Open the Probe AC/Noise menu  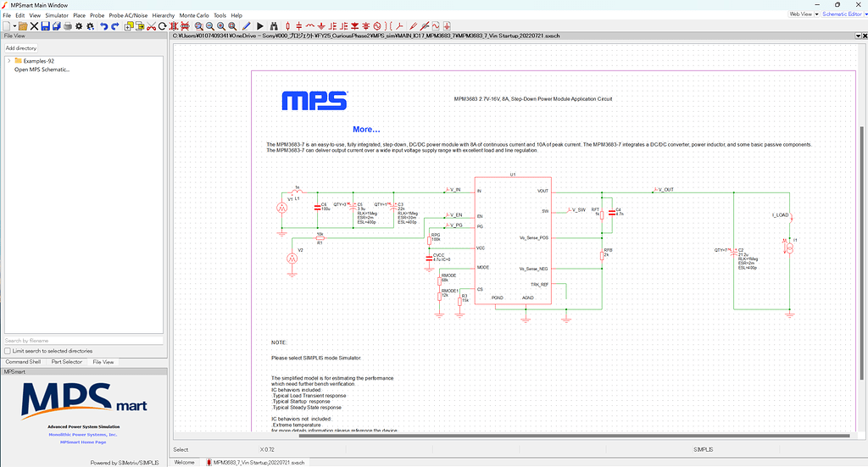(128, 15)
